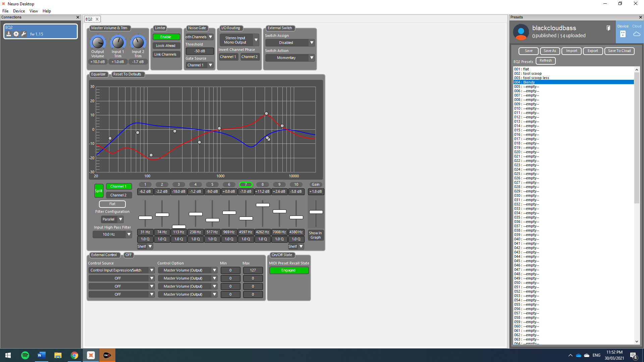The image size is (644, 362).
Task: Select EQ band 8 tab
Action: coord(263,184)
